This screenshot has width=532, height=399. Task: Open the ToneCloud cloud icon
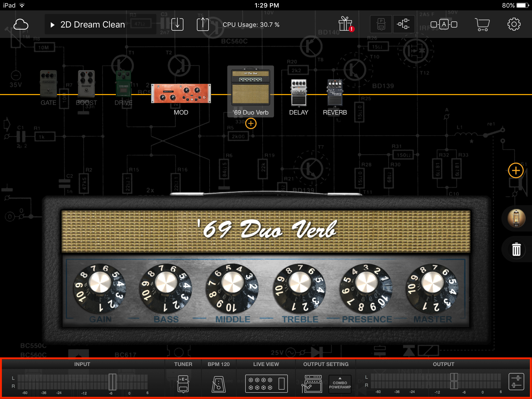21,25
